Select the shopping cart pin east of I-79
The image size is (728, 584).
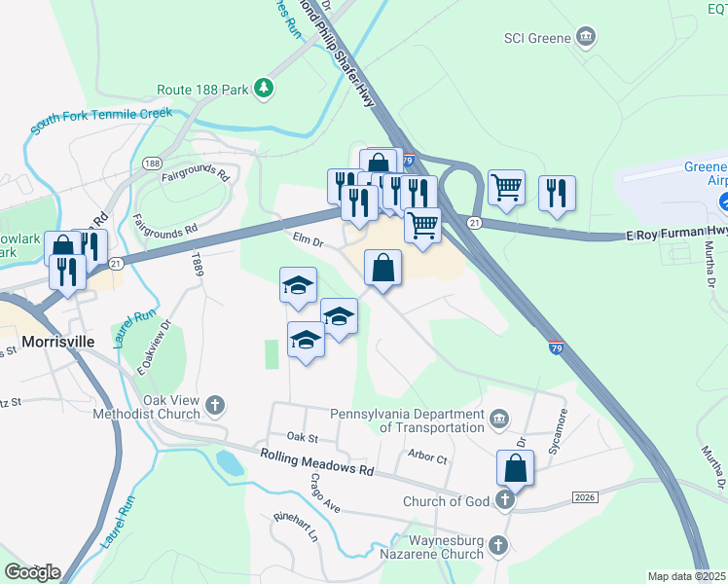tap(506, 189)
